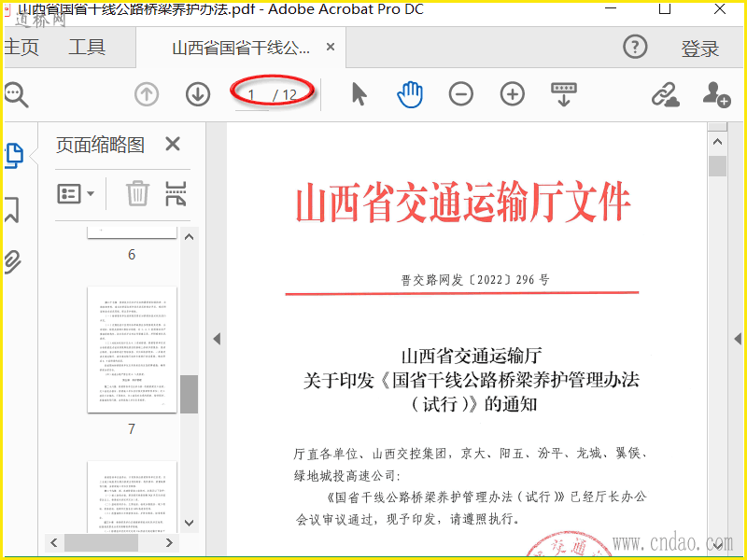Select the 山西省国省干线公... document tab
The width and height of the screenshot is (747, 560).
tap(241, 48)
